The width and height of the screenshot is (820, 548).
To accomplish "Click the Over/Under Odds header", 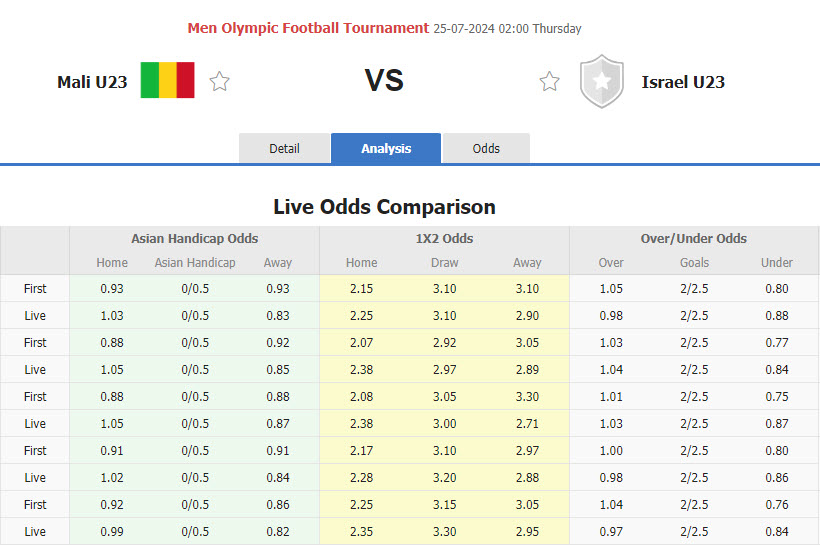I will click(x=694, y=239).
